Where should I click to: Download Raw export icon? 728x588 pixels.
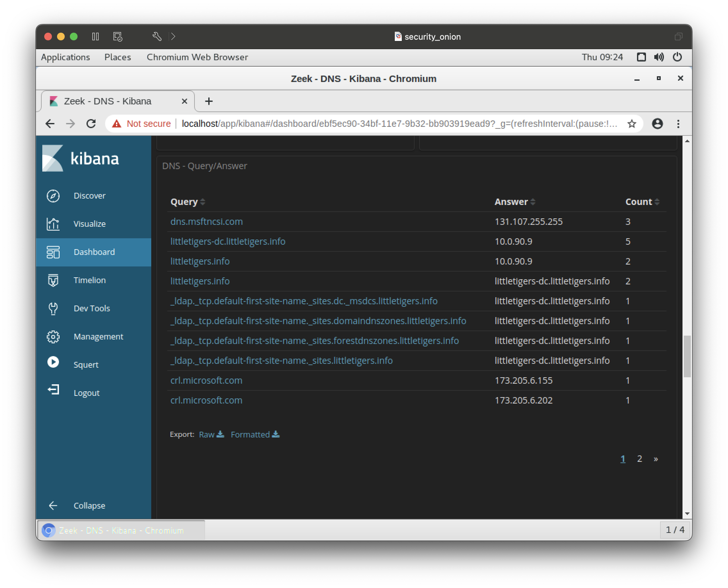pyautogui.click(x=220, y=434)
